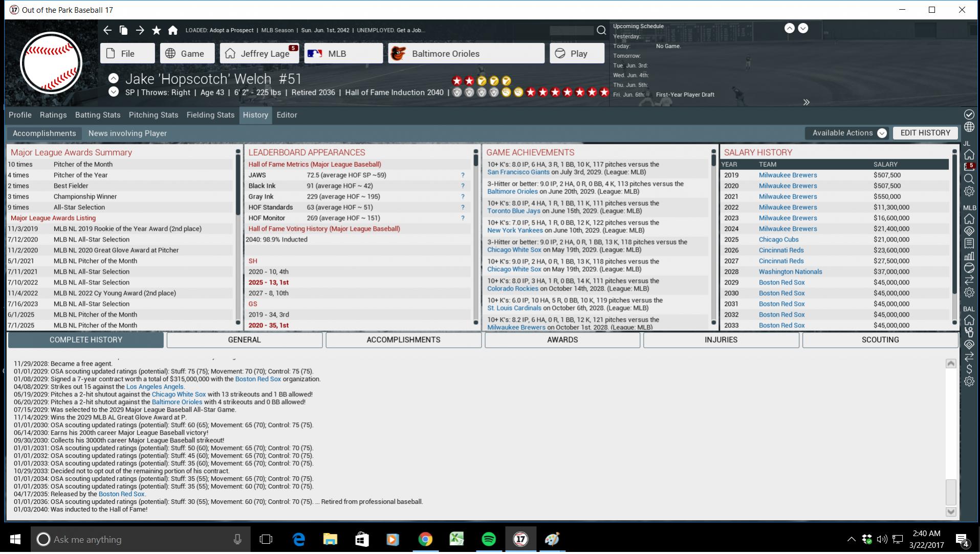The height and width of the screenshot is (554, 980).
Task: Open the BAL trades arrows icon
Action: [969, 357]
